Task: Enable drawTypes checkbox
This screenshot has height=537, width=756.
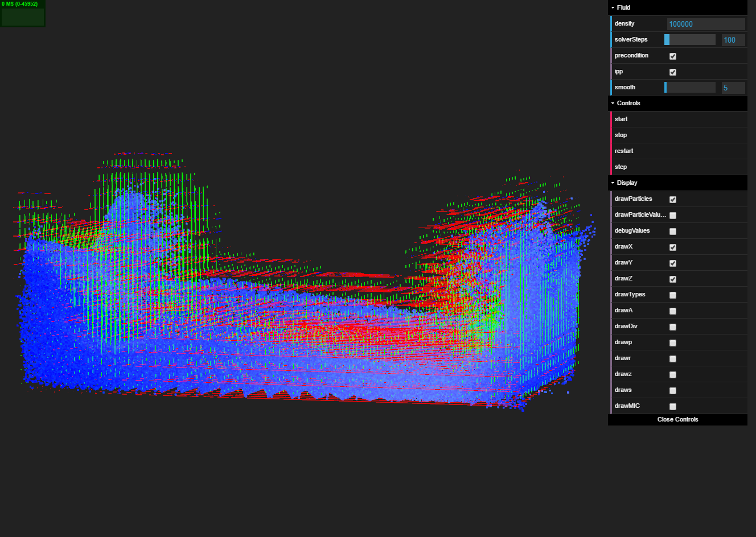Action: coord(673,295)
